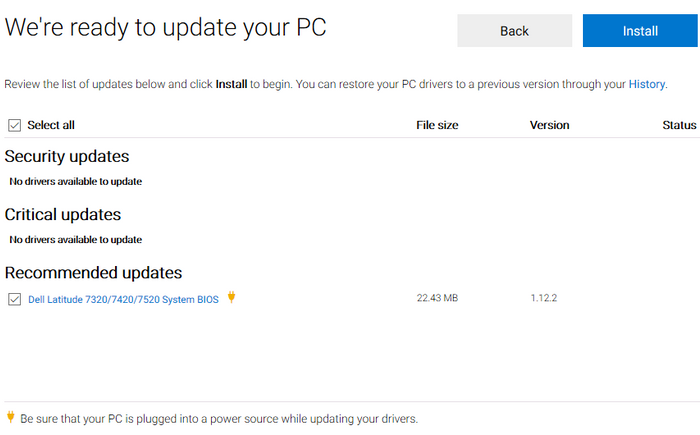
Task: Select the Security updates heading
Action: [x=67, y=156]
